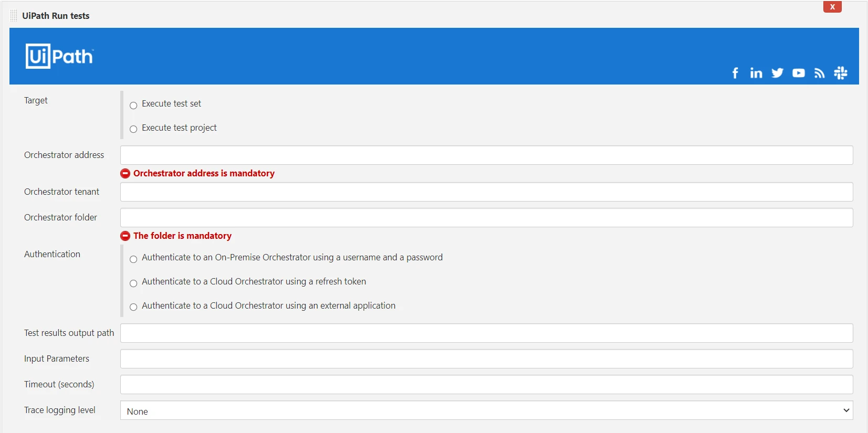Focus the Input Parameters field

click(486, 359)
